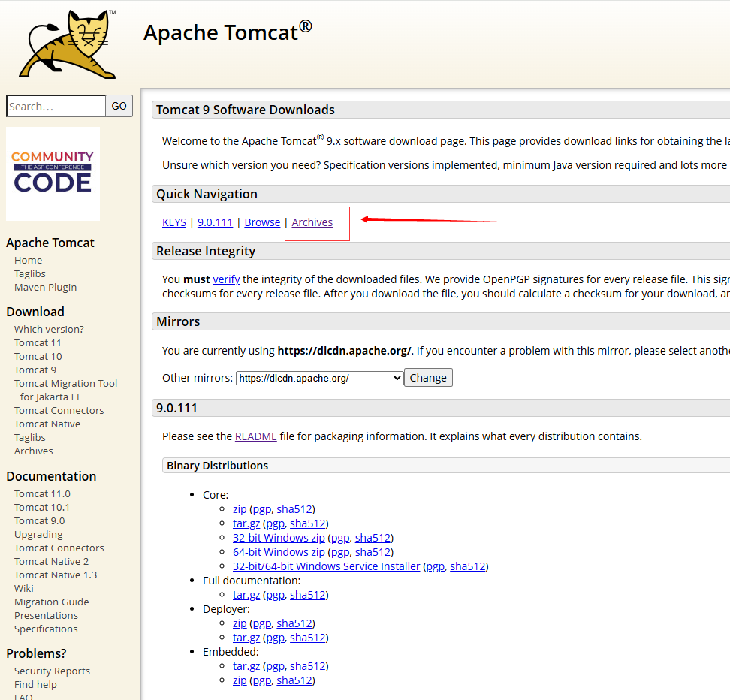This screenshot has width=730, height=700.
Task: Expand the Other mirrors dropdown
Action: [319, 378]
